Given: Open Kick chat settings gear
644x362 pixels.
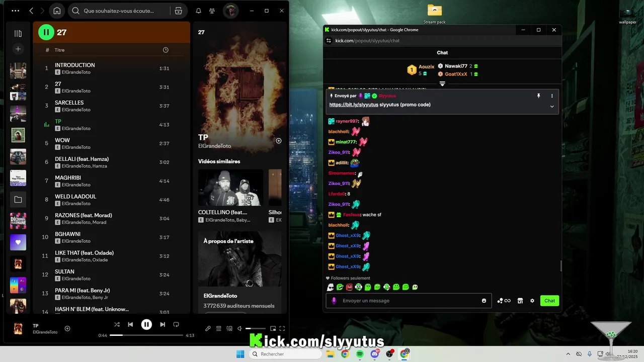Looking at the screenshot, I should (x=532, y=301).
